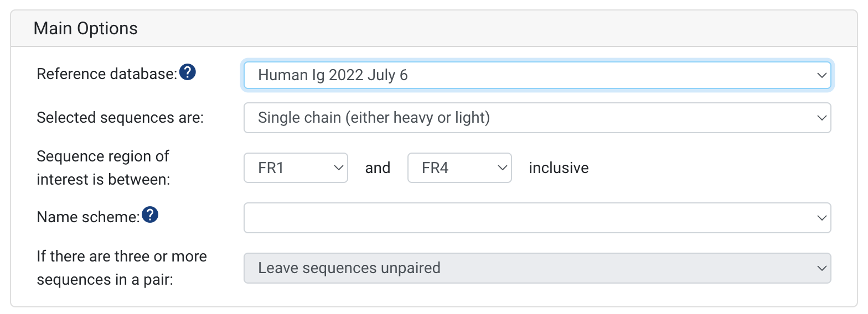
Task: Click the chevron arrow on Leave sequences unpaired
Action: 821,268
